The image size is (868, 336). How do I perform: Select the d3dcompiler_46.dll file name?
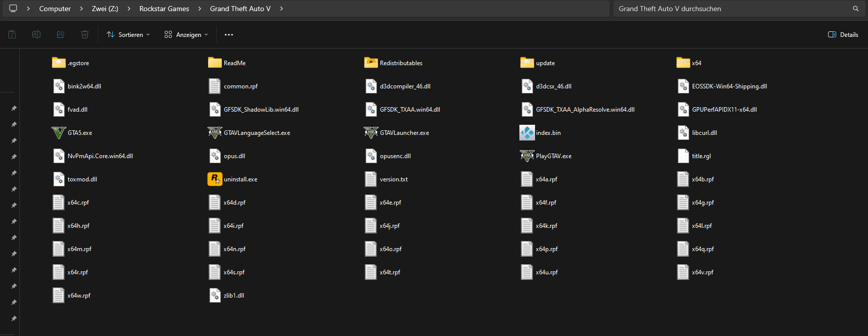(x=405, y=86)
